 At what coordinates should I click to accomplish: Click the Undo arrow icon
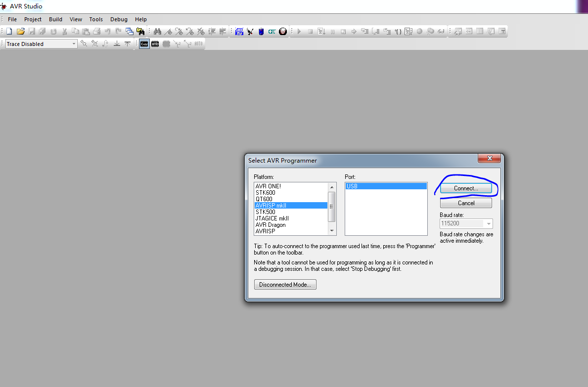click(108, 32)
